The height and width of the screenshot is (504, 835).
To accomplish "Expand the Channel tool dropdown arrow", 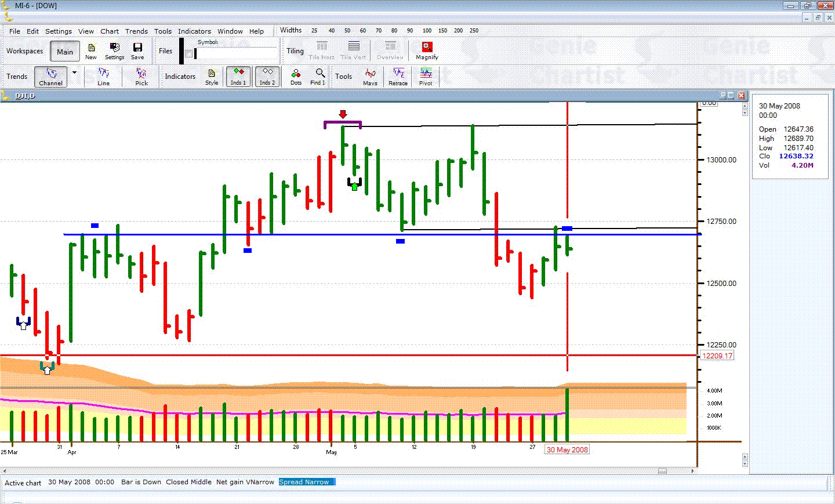I will pos(74,72).
